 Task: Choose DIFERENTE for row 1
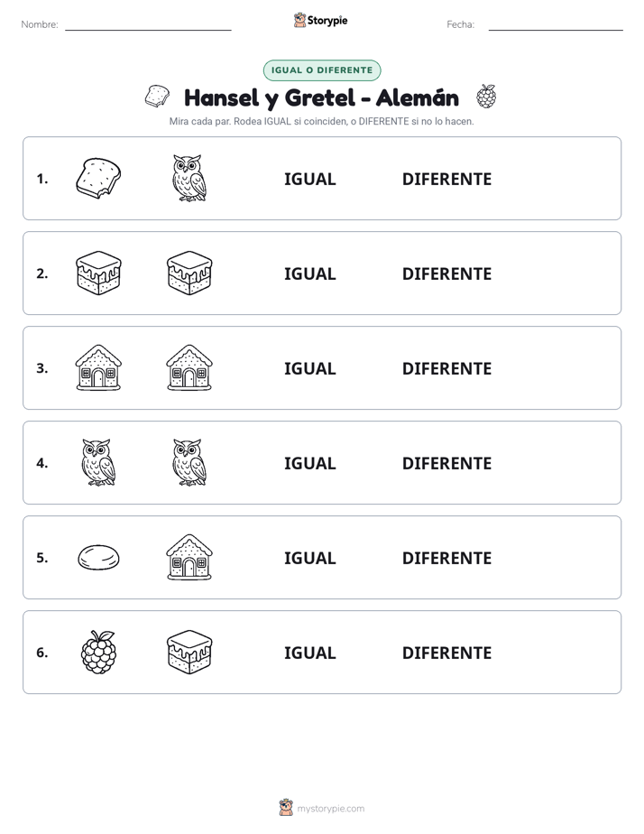point(446,180)
